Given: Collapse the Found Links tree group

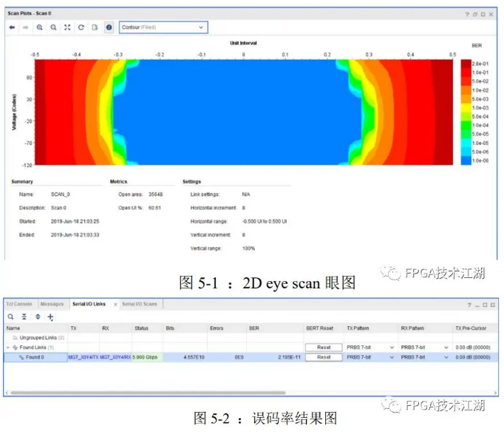Looking at the screenshot, I should point(8,347).
